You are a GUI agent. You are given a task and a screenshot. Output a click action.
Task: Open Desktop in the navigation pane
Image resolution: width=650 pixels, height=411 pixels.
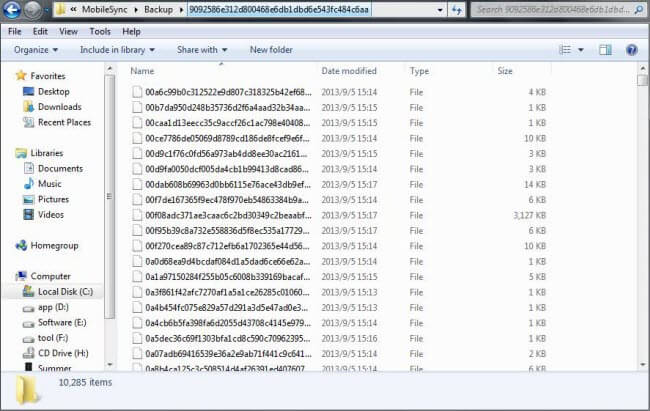tap(46, 92)
